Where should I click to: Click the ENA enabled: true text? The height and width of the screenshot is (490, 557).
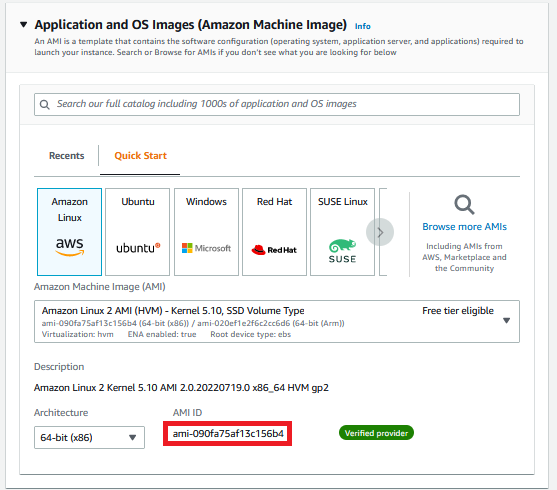coord(162,334)
